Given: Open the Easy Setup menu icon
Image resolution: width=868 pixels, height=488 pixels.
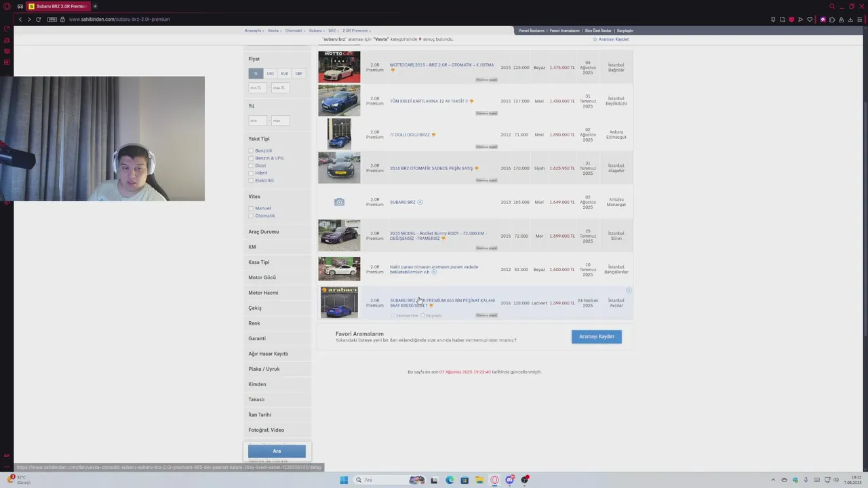Looking at the screenshot, I should [860, 19].
